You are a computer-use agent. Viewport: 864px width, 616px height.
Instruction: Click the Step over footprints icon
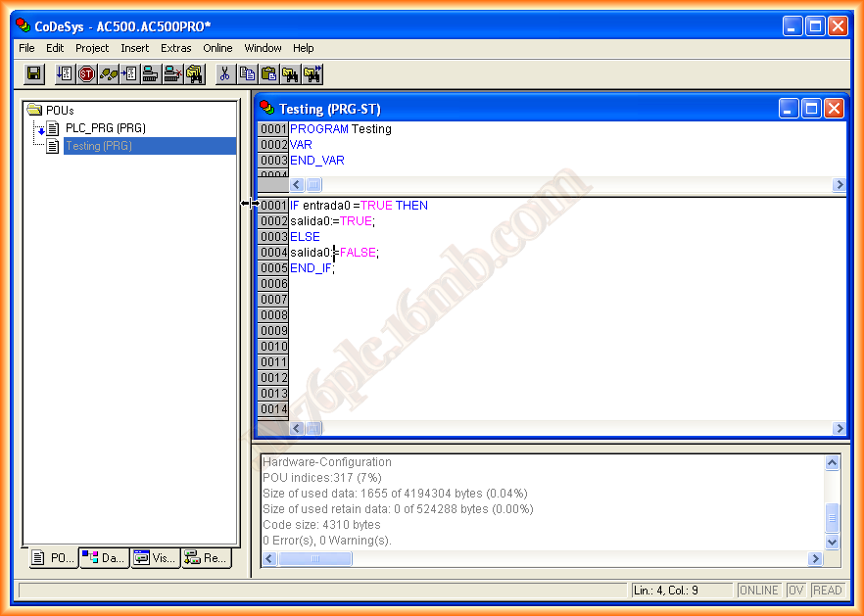[x=108, y=73]
